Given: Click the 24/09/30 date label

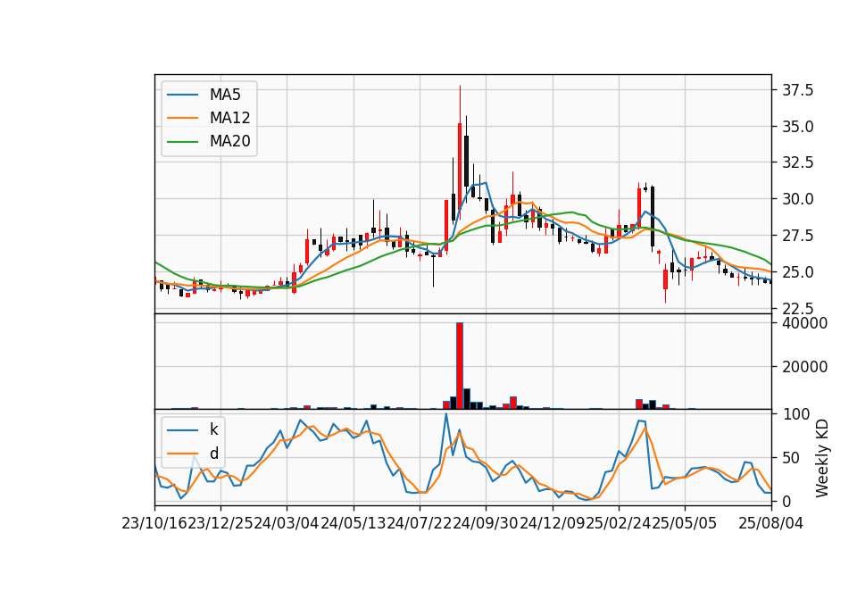Looking at the screenshot, I should pyautogui.click(x=486, y=523).
